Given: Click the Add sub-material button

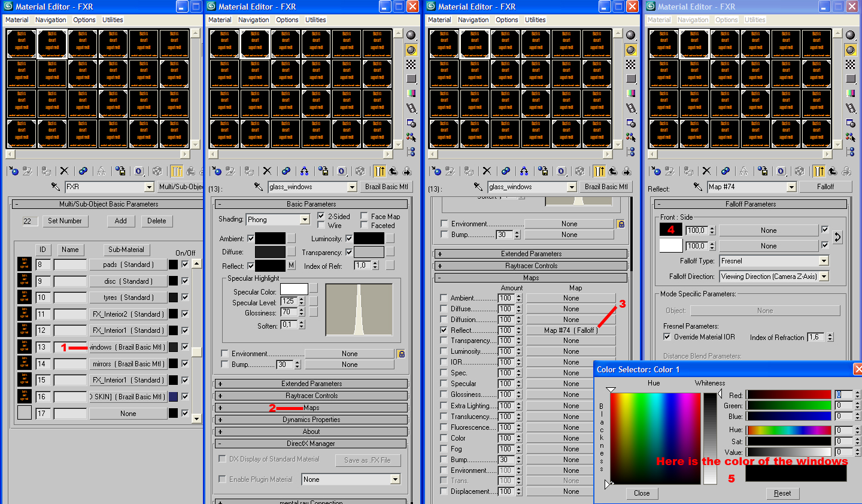Looking at the screenshot, I should coord(121,221).
